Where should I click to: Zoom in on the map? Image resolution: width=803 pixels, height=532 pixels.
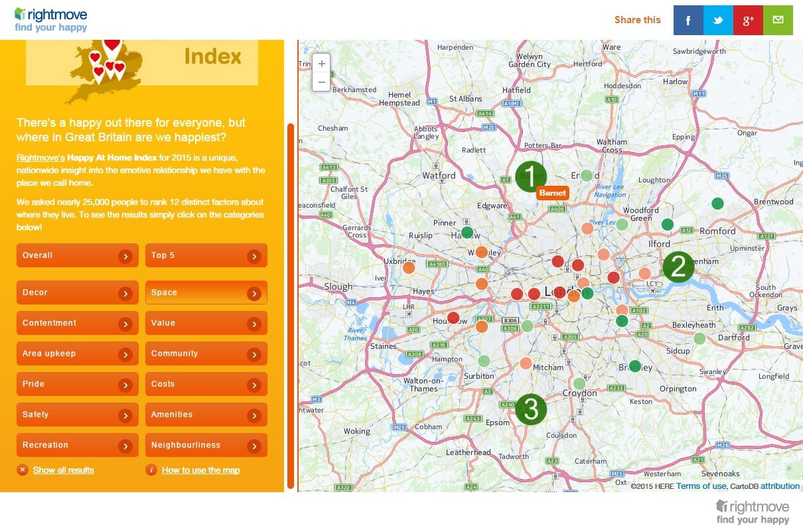click(x=322, y=64)
